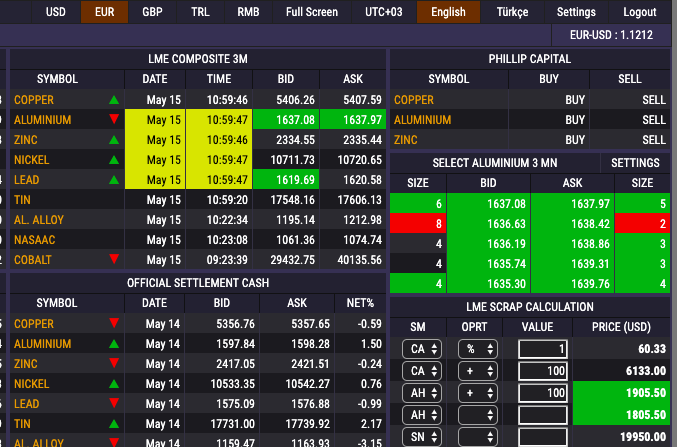Image resolution: width=677 pixels, height=447 pixels.
Task: Click ask price 1638.42 in order book
Action: tap(572, 224)
